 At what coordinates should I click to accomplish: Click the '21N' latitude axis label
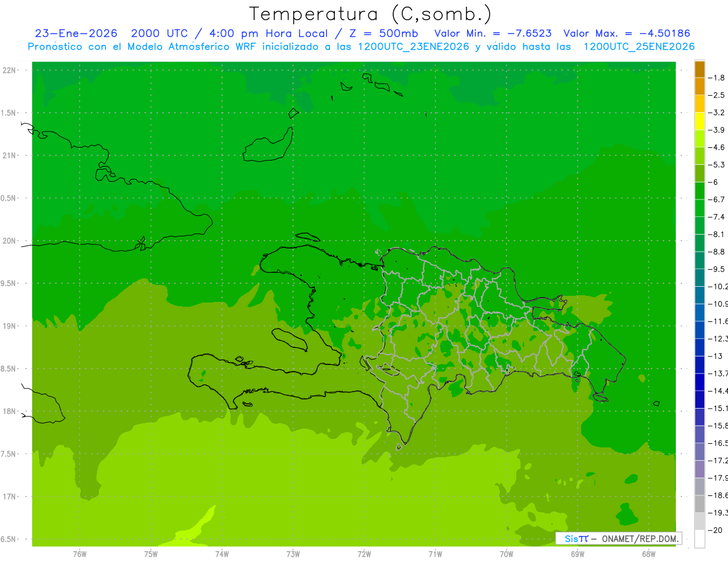click(10, 156)
